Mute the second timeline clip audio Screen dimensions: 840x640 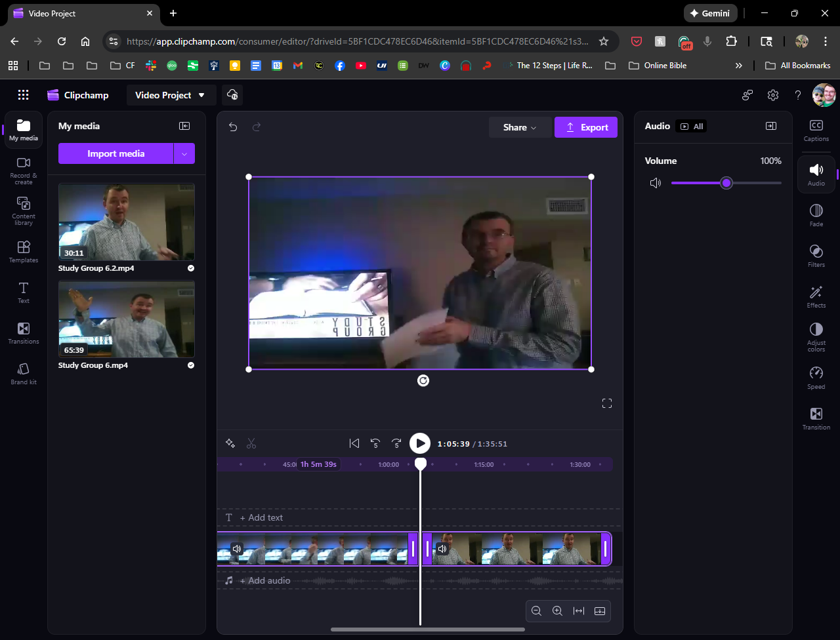pos(443,549)
